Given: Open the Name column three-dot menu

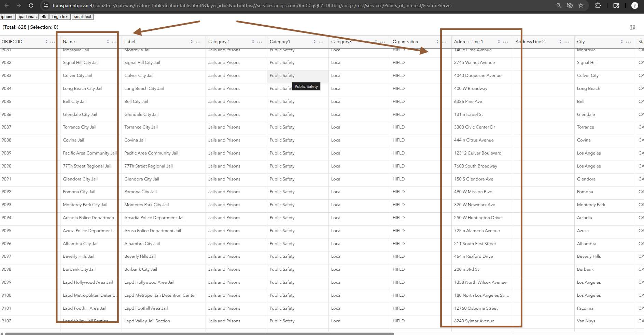Looking at the screenshot, I should click(x=114, y=42).
